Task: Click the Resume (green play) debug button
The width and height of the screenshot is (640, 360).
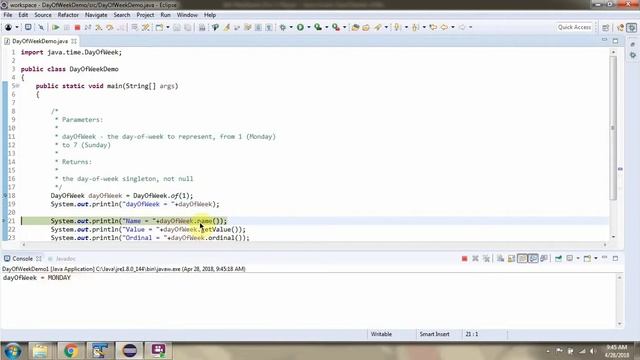Action: [56, 27]
